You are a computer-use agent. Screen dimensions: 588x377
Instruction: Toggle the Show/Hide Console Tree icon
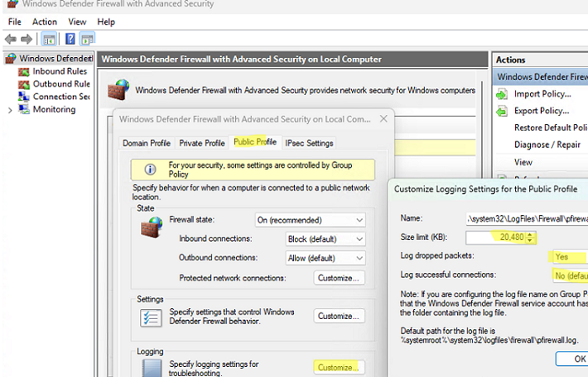pyautogui.click(x=49, y=39)
